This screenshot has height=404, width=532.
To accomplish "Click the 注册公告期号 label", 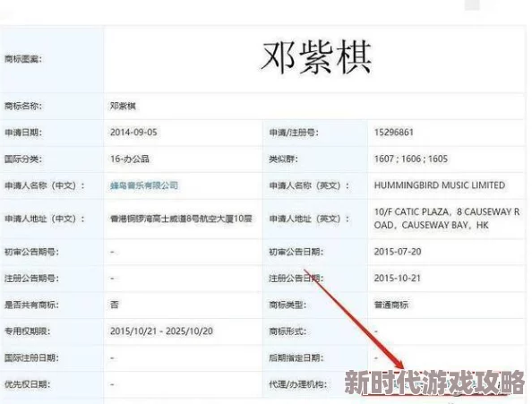I will 31,279.
